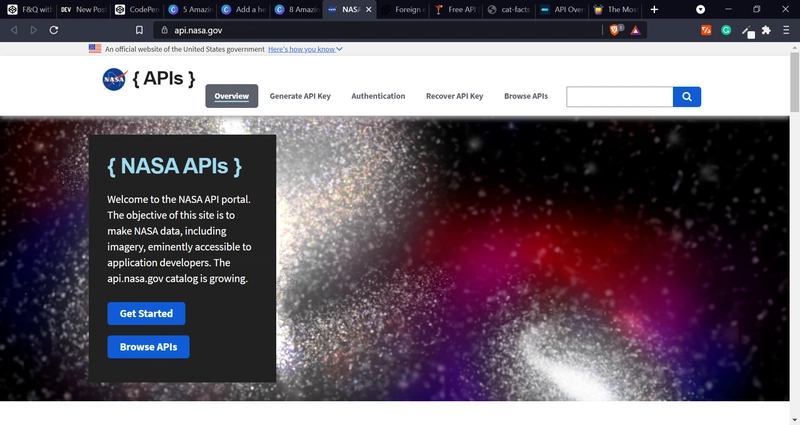Click the "Welcome to the NASA API portal" paragraph
This screenshot has width=800, height=425.
[x=179, y=239]
